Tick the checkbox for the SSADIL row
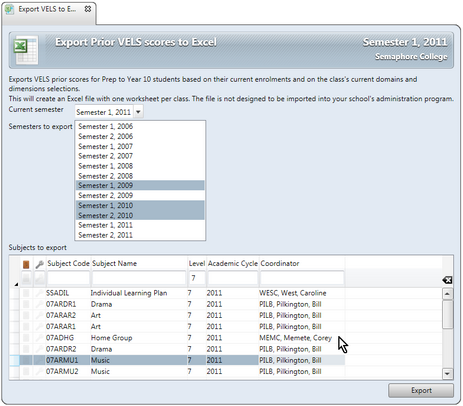This screenshot has width=463, height=406. point(26,293)
